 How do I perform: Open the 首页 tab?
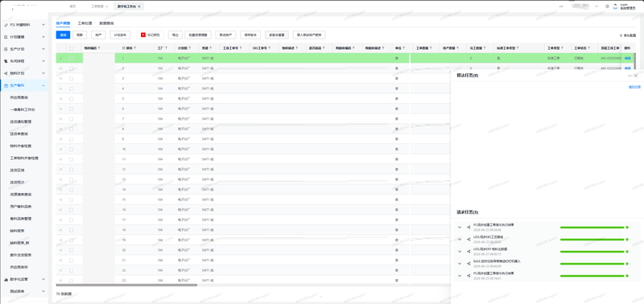tap(72, 6)
